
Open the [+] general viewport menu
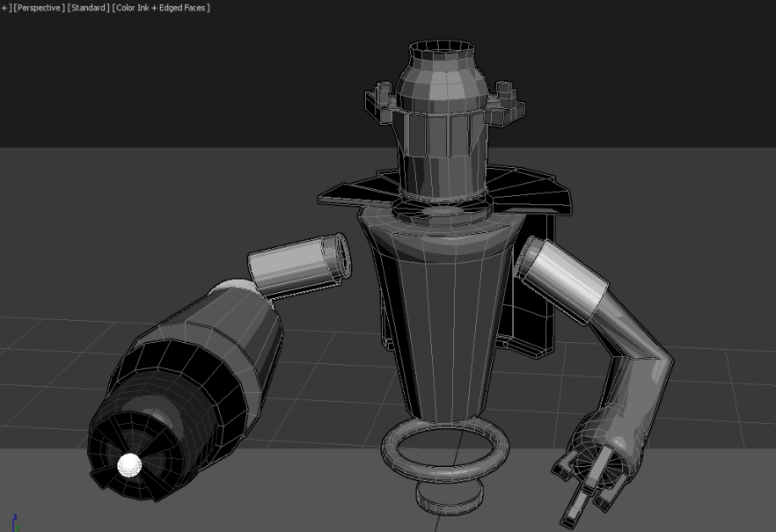point(4,8)
